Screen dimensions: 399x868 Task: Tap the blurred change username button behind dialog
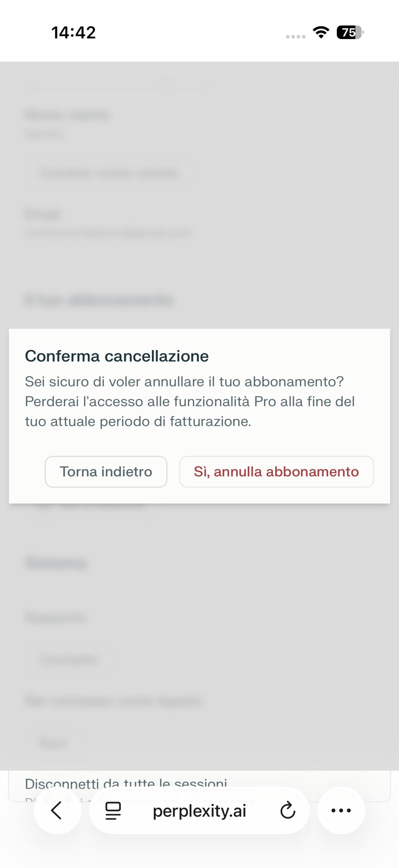pos(109,173)
